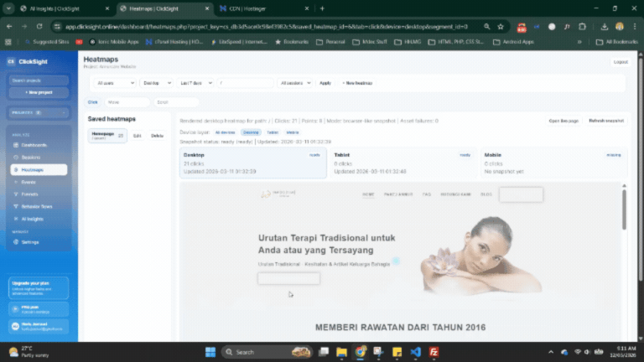Open Settings in the sidebar
The image size is (644, 362).
[x=29, y=242]
